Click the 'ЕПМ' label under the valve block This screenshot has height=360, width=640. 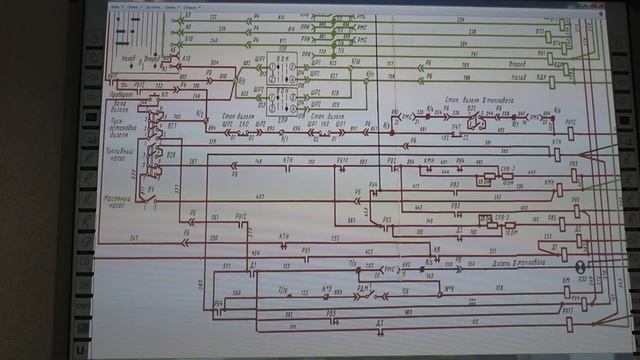[x=282, y=120]
